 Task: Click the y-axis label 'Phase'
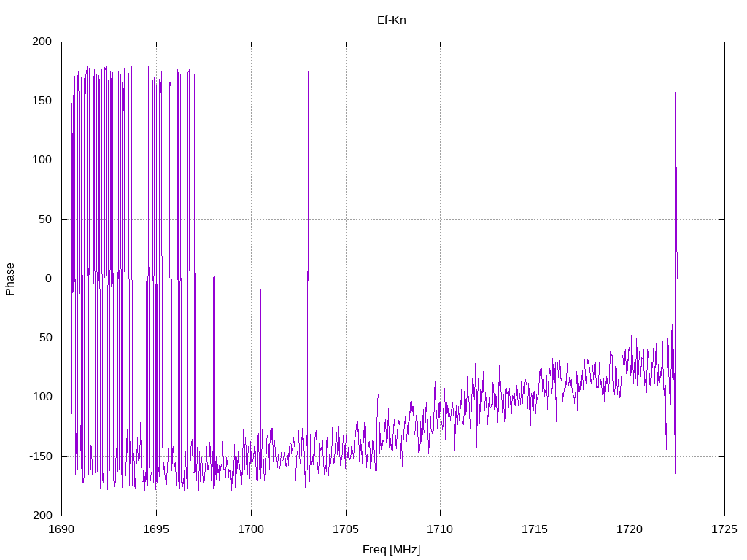(x=10, y=279)
